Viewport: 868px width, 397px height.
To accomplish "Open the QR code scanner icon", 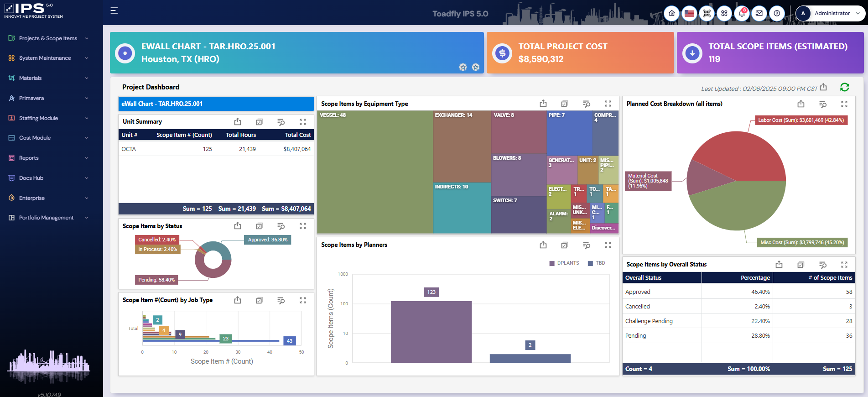I will point(707,13).
